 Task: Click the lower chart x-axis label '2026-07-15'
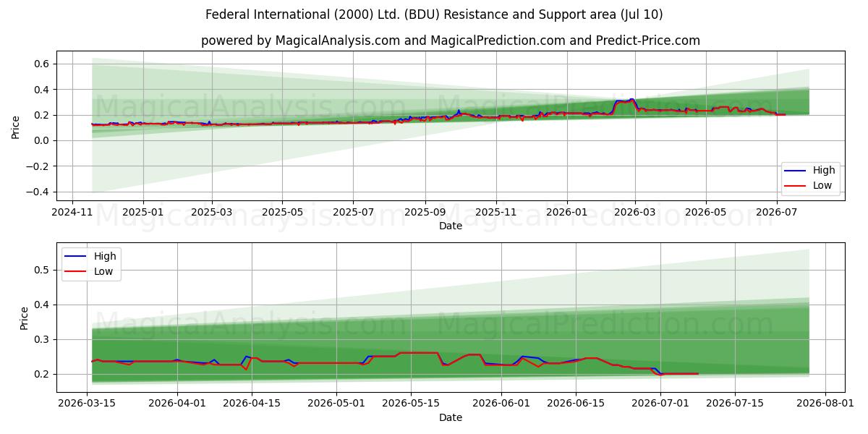[x=736, y=404]
